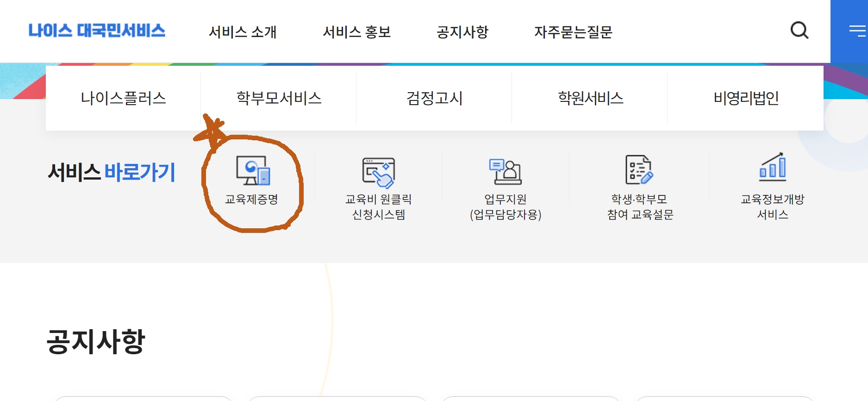Select the 검정고시 tab
The height and width of the screenshot is (401, 868).
(434, 98)
